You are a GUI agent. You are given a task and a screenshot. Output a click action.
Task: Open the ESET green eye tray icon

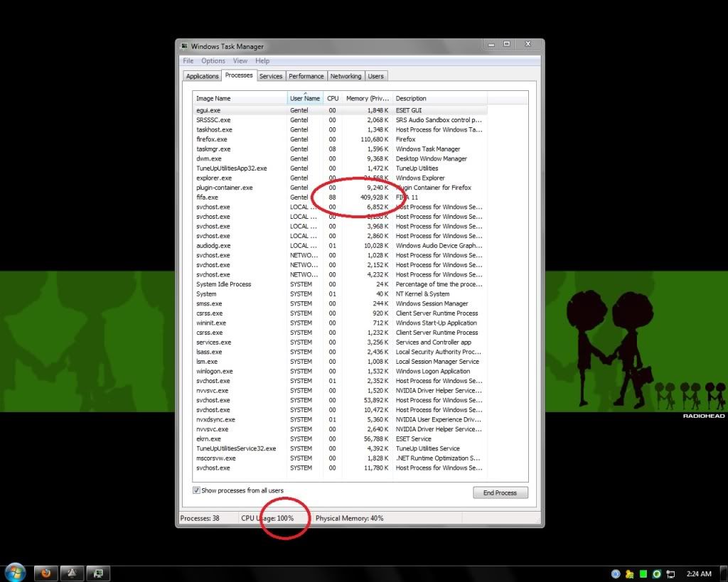coord(656,574)
